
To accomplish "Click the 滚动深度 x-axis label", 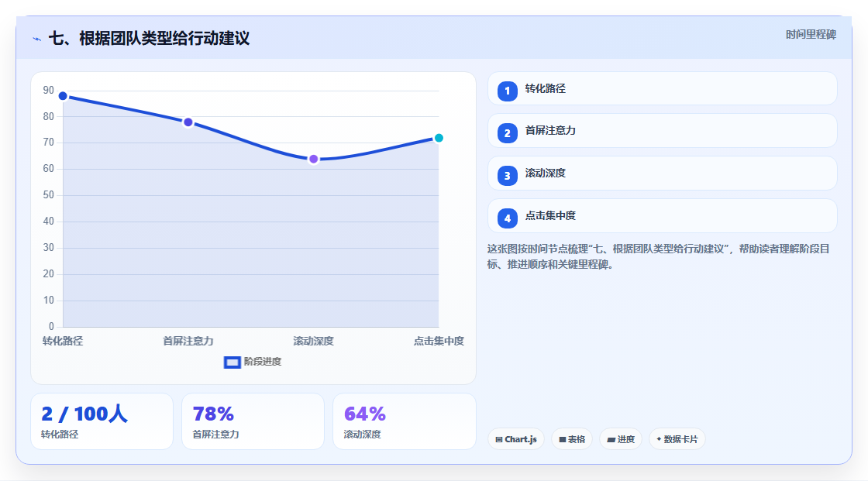I will [x=313, y=341].
